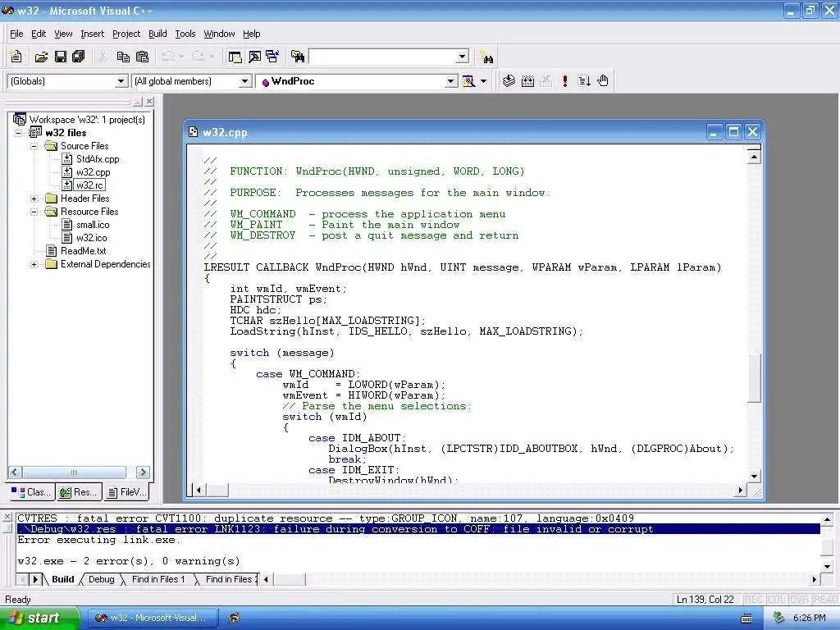The height and width of the screenshot is (630, 840).
Task: Select the Workspace 'w32' root node
Action: (x=87, y=120)
